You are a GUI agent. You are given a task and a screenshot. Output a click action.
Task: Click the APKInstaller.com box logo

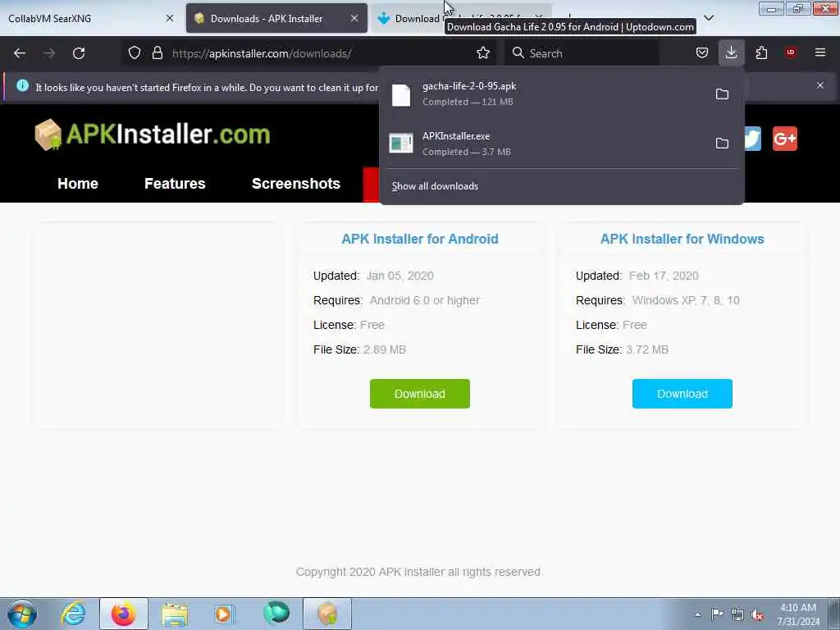tap(48, 135)
